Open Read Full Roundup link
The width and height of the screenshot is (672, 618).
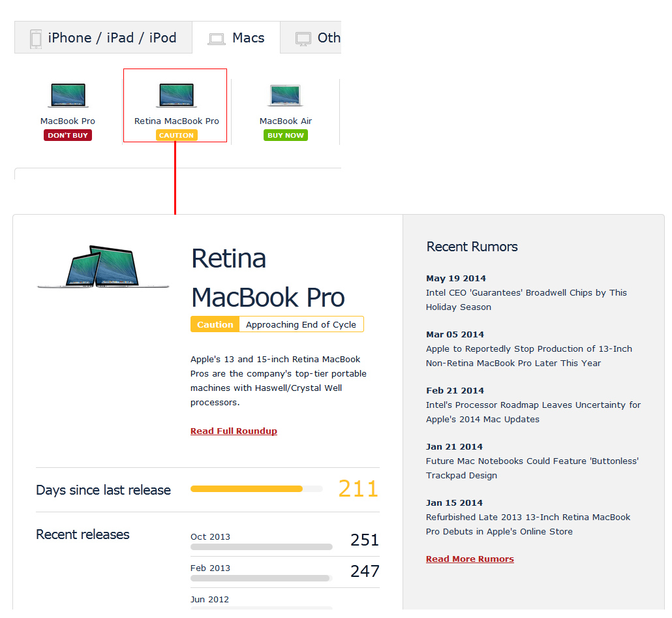[234, 431]
